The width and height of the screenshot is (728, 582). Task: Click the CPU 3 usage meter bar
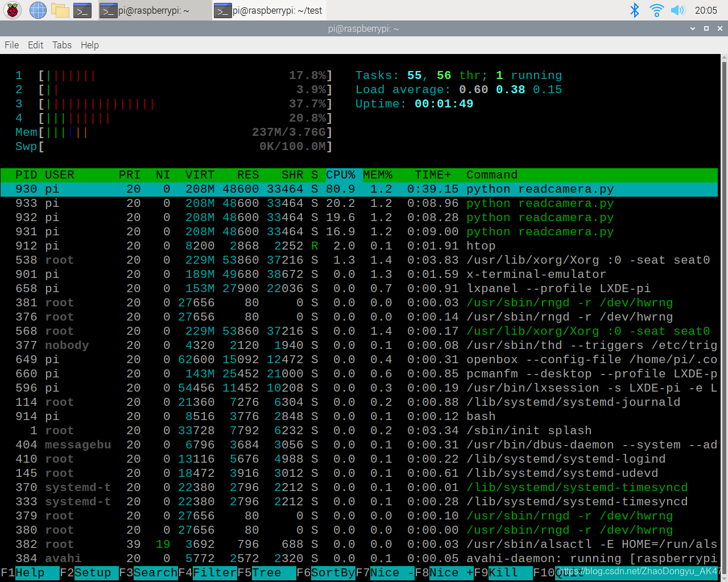(x=174, y=104)
